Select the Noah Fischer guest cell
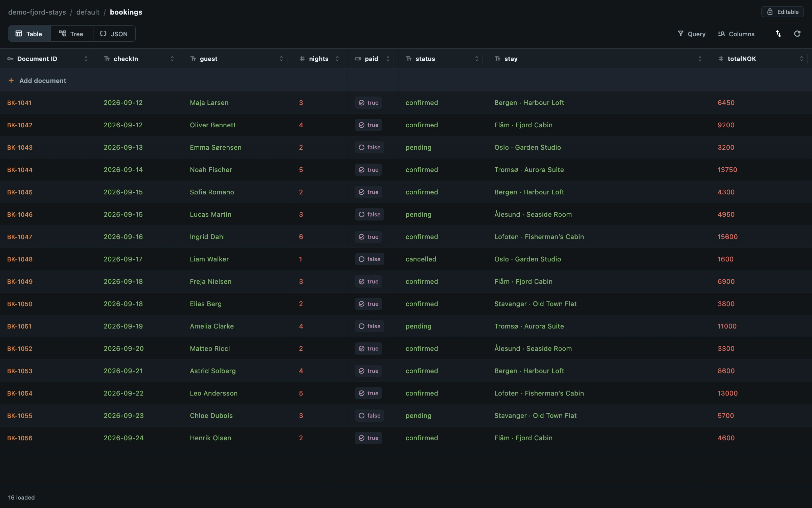The width and height of the screenshot is (812, 508). [x=211, y=170]
